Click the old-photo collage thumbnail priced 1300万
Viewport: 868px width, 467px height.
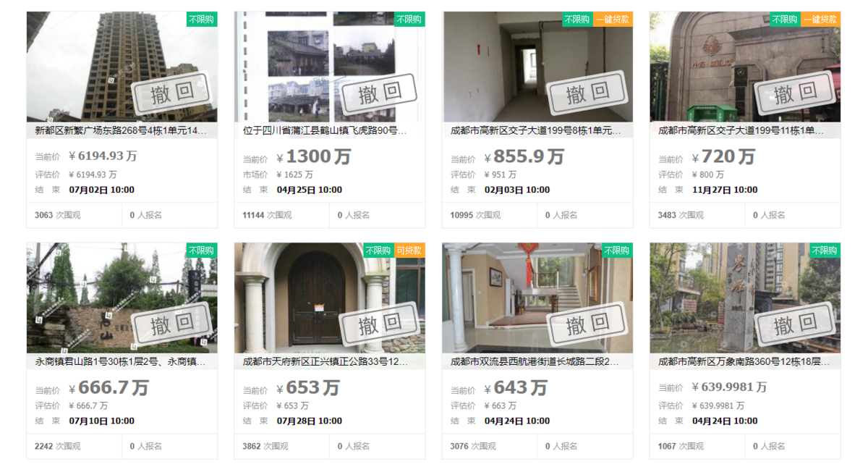tap(330, 67)
